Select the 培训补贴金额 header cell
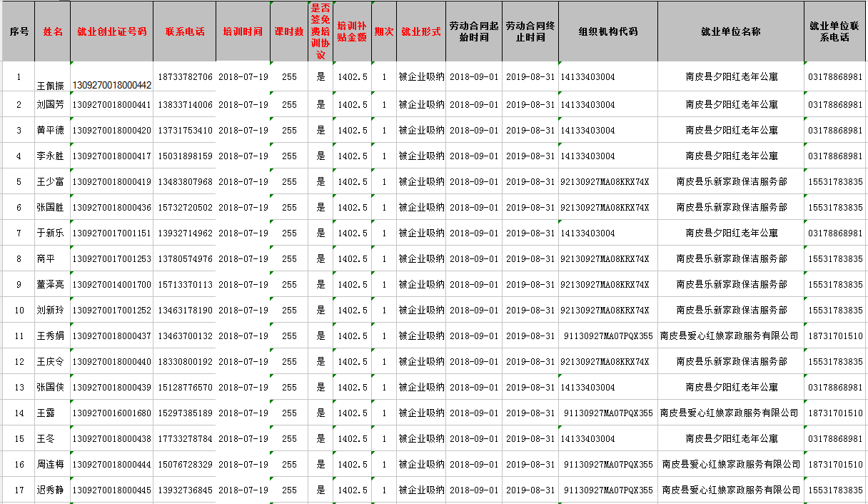The image size is (868, 504). pos(352,32)
